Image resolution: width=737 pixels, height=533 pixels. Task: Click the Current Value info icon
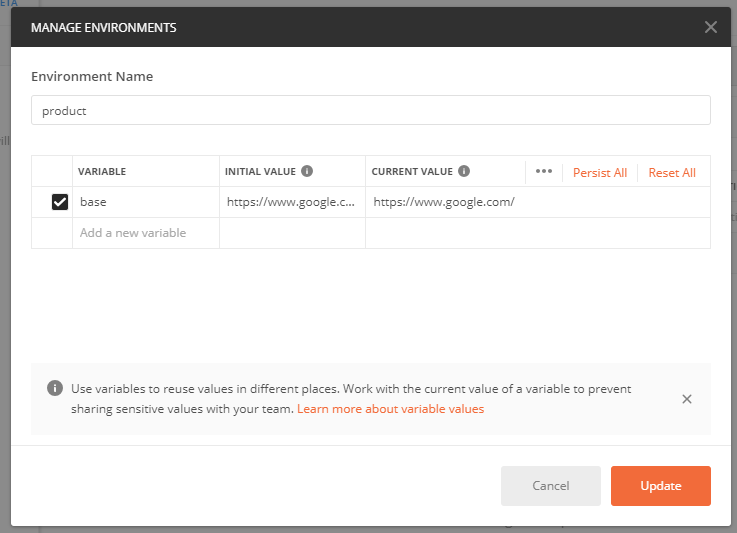(x=465, y=171)
